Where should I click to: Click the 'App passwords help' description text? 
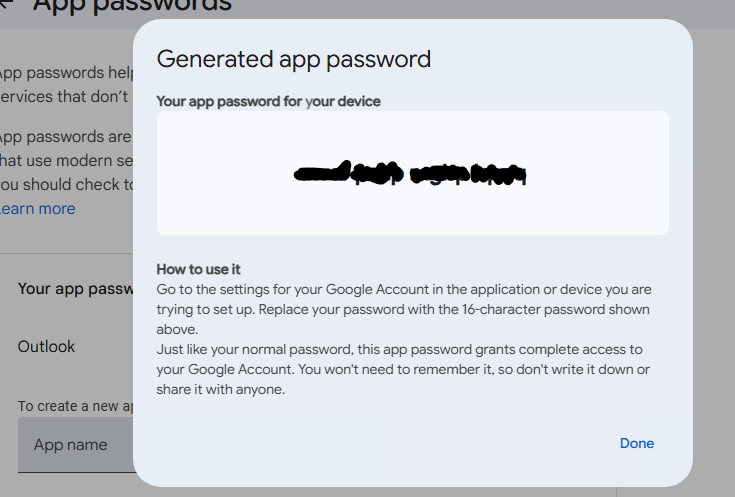pyautogui.click(x=65, y=73)
